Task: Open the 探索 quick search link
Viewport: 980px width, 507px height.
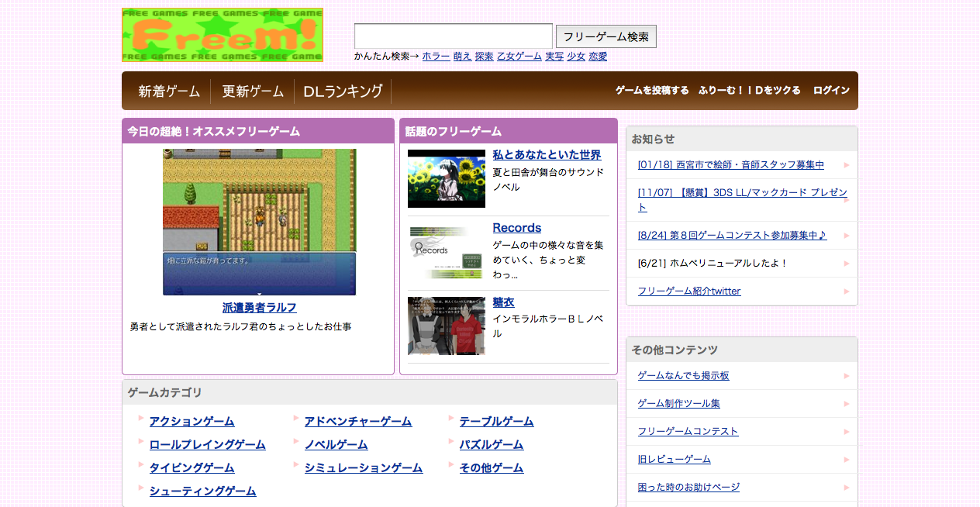Action: [x=484, y=57]
